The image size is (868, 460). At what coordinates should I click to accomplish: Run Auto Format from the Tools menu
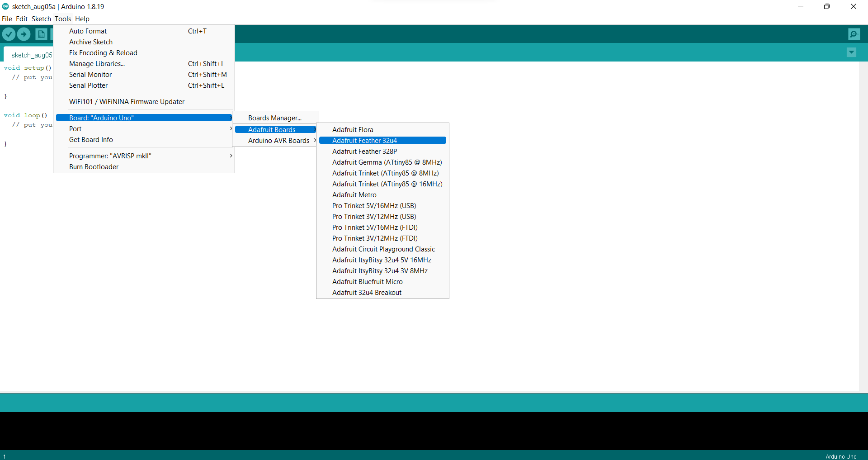[x=88, y=31]
